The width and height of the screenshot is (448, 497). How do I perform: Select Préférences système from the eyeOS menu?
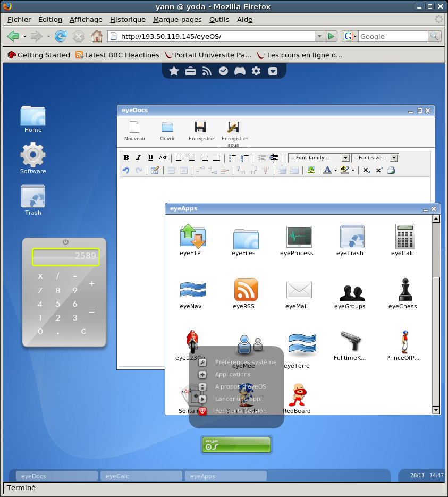point(246,362)
